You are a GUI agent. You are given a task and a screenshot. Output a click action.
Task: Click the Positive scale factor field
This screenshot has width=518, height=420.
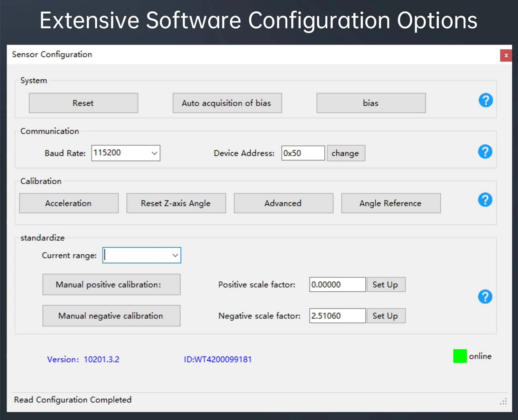point(337,285)
